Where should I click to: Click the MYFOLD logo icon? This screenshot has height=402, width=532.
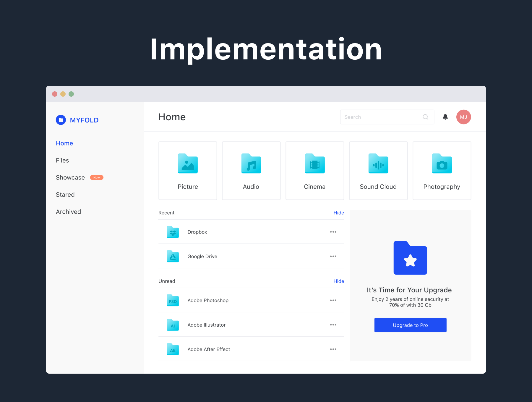(61, 120)
